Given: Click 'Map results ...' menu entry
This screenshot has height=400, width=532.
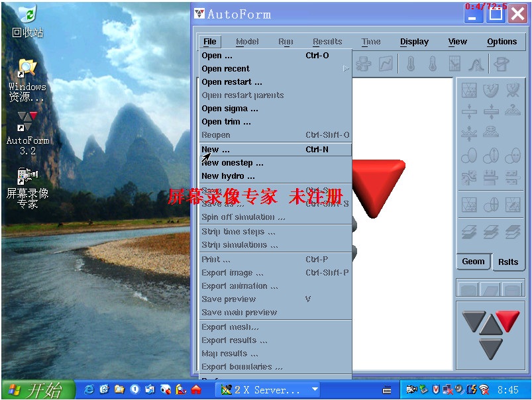Looking at the screenshot, I should click(275, 354).
